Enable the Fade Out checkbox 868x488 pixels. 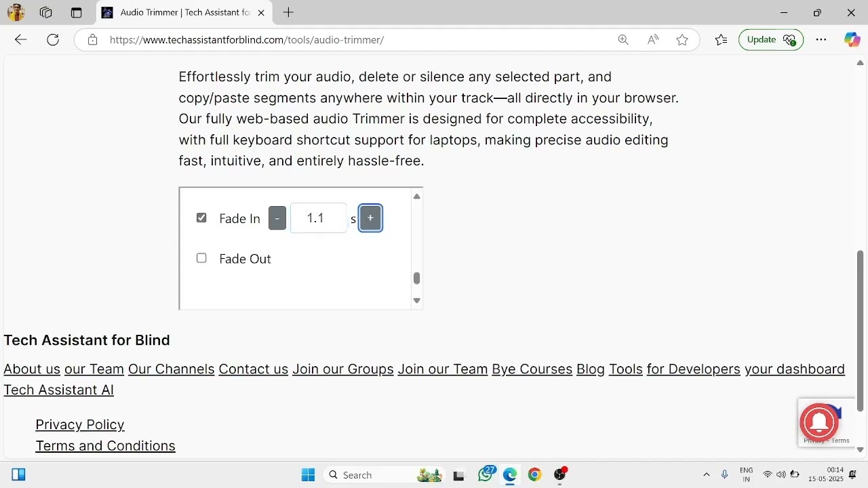coord(201,258)
